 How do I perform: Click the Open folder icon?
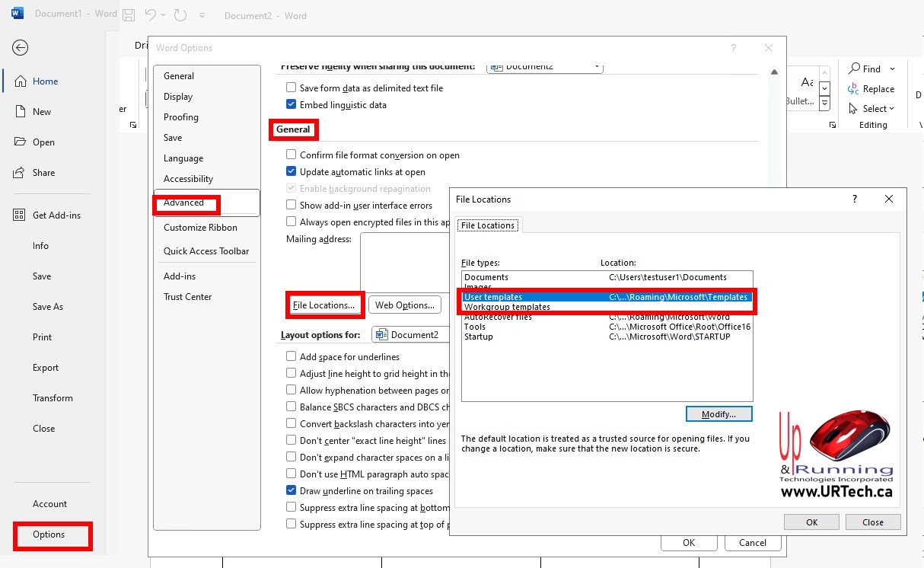[21, 142]
